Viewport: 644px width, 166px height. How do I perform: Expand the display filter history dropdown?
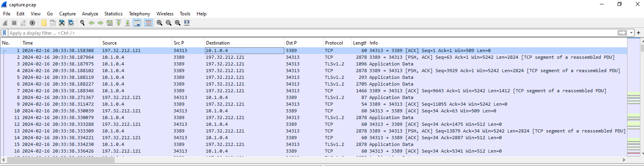tap(631, 33)
